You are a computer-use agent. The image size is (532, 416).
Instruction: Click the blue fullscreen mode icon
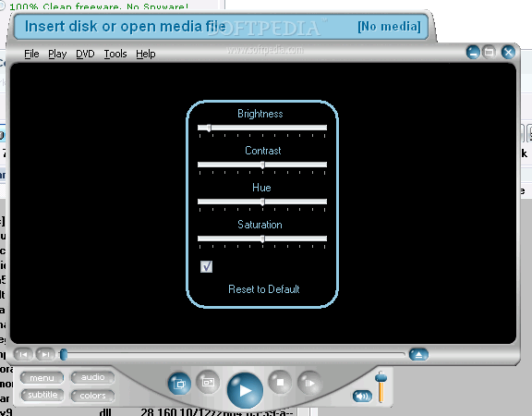pos(179,384)
